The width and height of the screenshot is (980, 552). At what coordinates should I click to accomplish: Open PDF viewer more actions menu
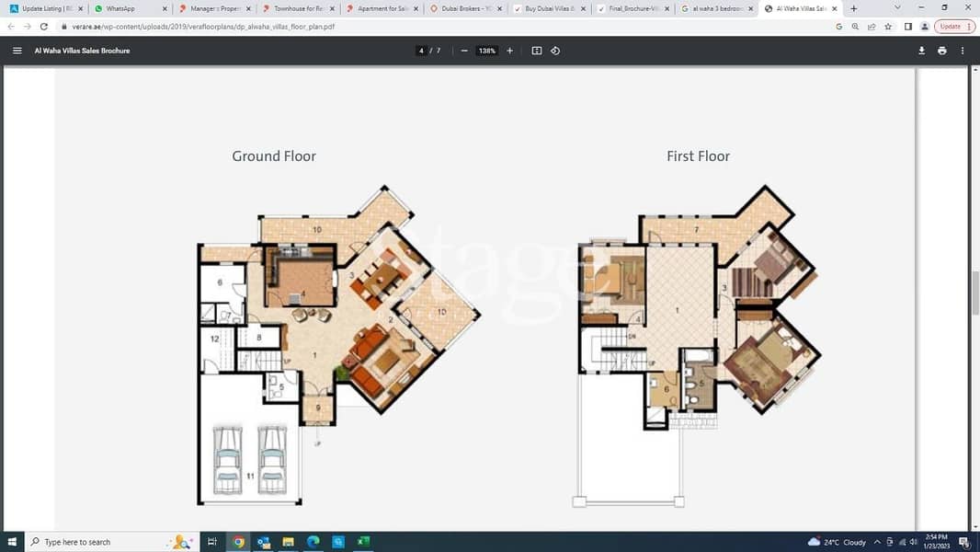click(x=963, y=51)
